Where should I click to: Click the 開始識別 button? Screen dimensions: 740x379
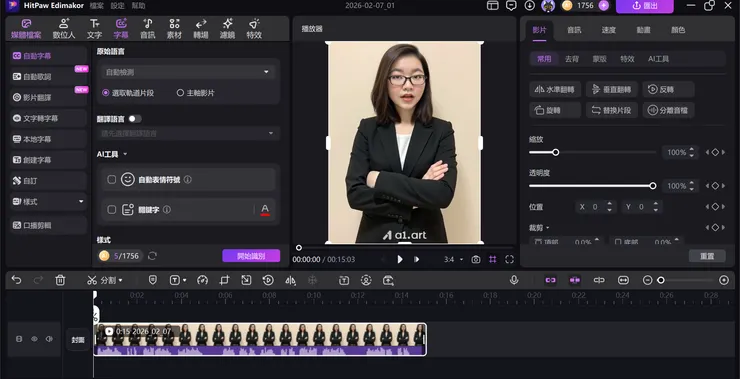(x=251, y=256)
